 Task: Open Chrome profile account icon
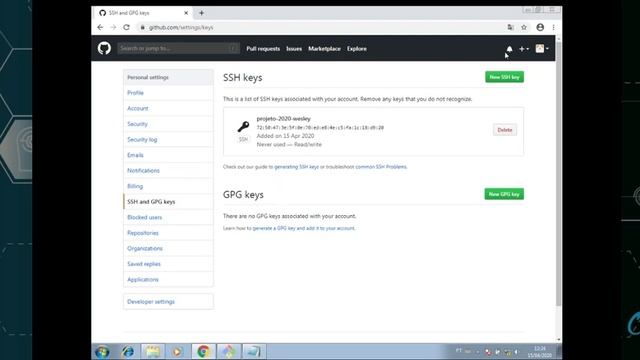pyautogui.click(x=540, y=27)
